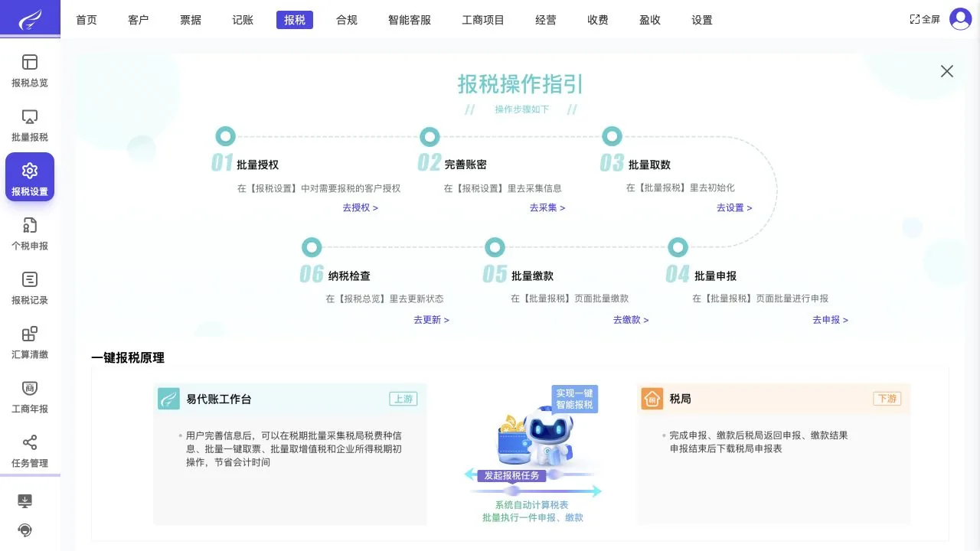The height and width of the screenshot is (551, 980).
Task: Open the 设置 menu
Action: pos(702,20)
